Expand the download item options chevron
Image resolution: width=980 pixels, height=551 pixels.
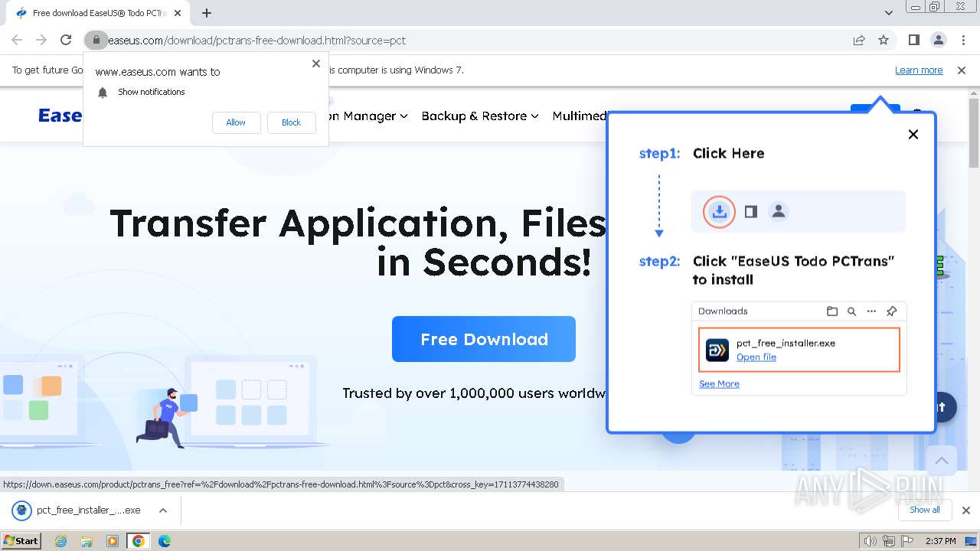point(163,510)
